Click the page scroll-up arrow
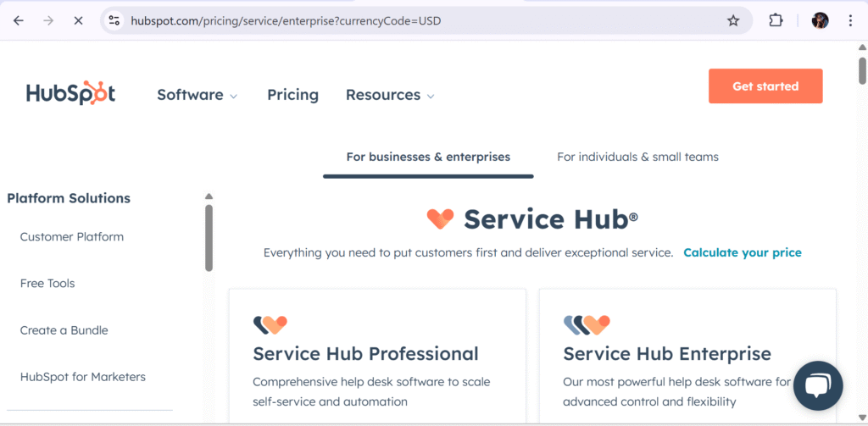868x426 pixels. [862, 48]
